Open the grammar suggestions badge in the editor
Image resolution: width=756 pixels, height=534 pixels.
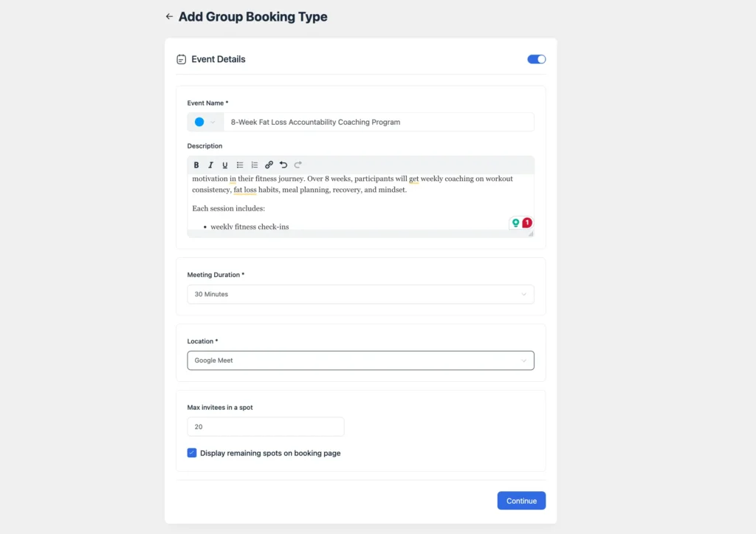click(526, 222)
